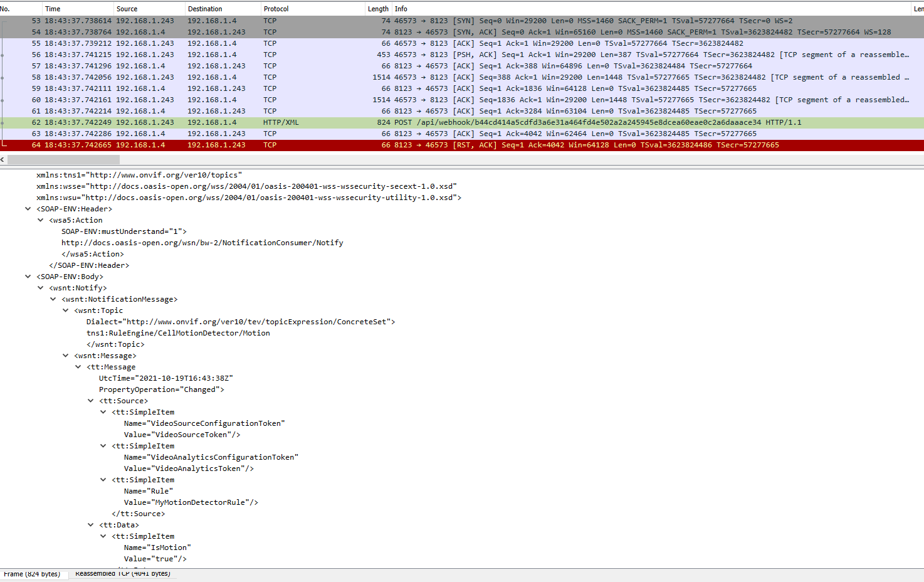Click the packet list scroll-left arrow

[3, 159]
